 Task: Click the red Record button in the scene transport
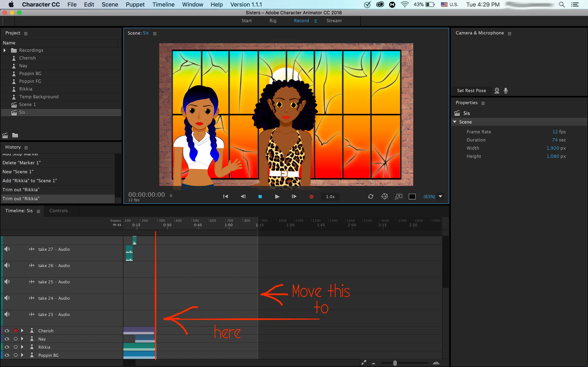311,196
